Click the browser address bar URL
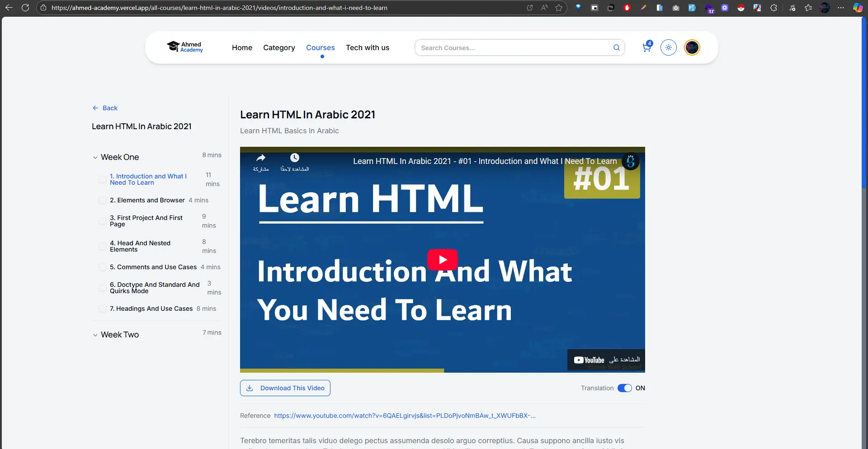Viewport: 868px width, 449px height. click(219, 8)
